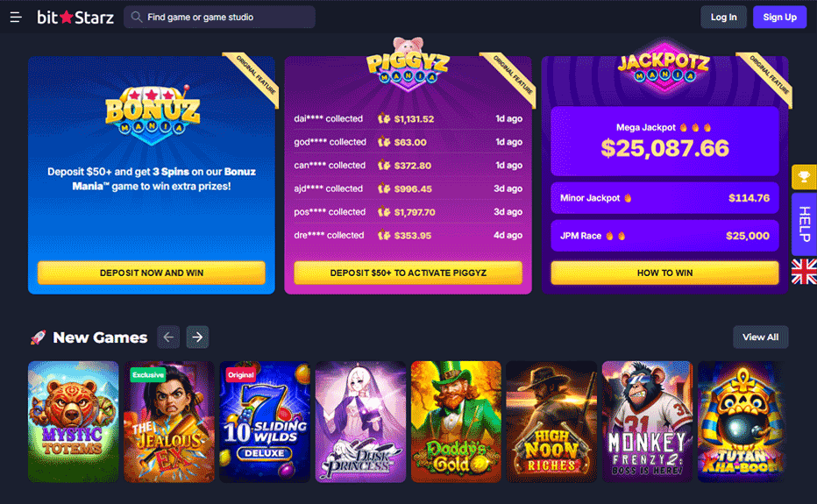Click Deposit $50+ to Activate Piggyz
The image size is (817, 504).
[408, 273]
